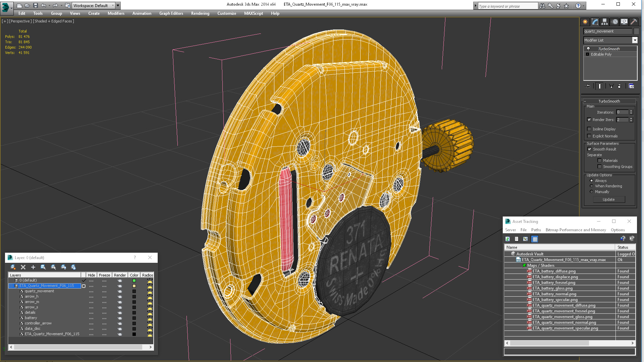The width and height of the screenshot is (644, 362).
Task: Switch to the Hierarchy panel icon
Action: [x=604, y=22]
